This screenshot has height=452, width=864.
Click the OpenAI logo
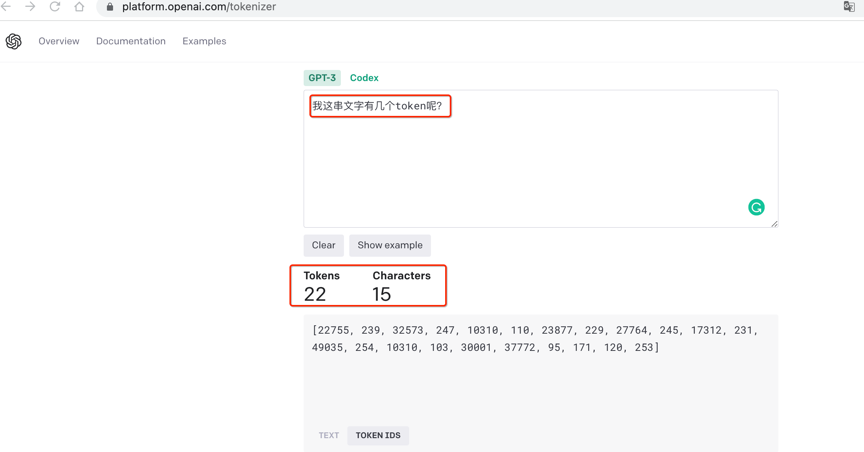pos(13,41)
